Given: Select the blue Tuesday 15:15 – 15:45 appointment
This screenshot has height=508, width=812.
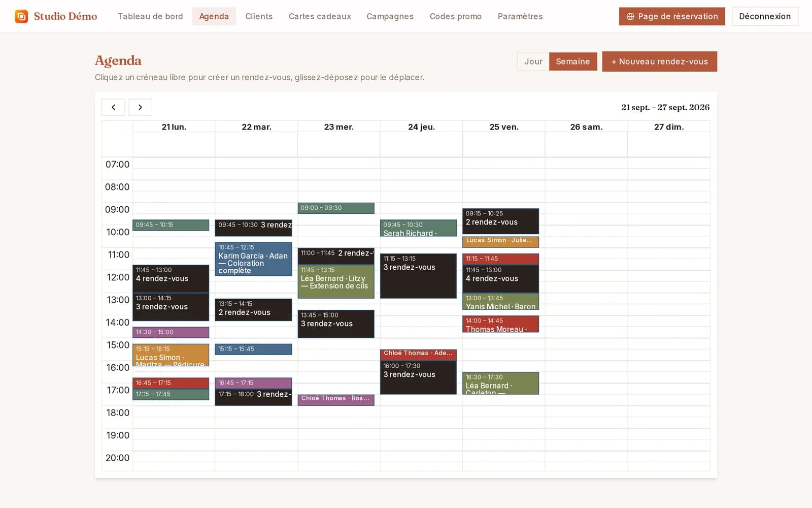Looking at the screenshot, I should coord(253,350).
